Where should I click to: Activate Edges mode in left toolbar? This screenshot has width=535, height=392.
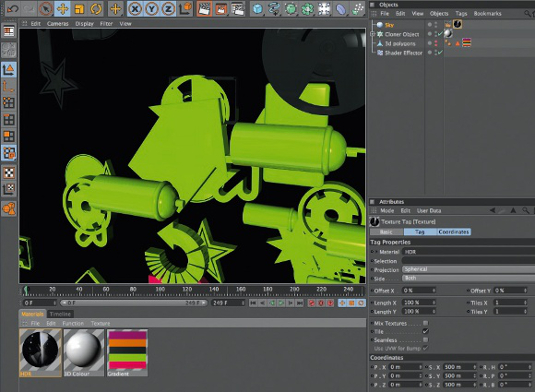[x=9, y=119]
